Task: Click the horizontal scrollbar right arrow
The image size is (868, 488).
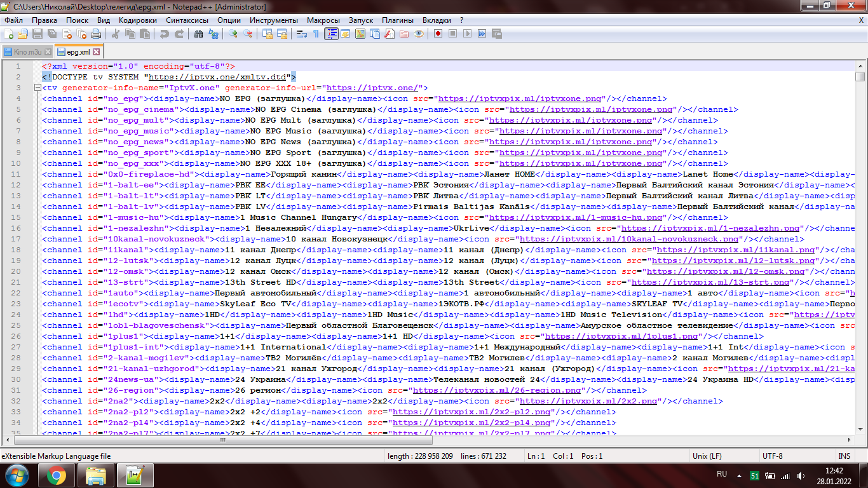Action: coord(849,440)
